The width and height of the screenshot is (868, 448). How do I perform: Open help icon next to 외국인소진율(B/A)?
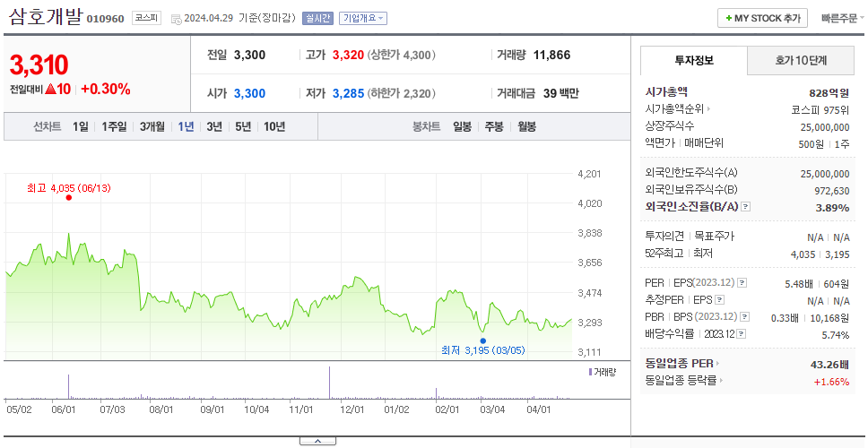(x=746, y=207)
